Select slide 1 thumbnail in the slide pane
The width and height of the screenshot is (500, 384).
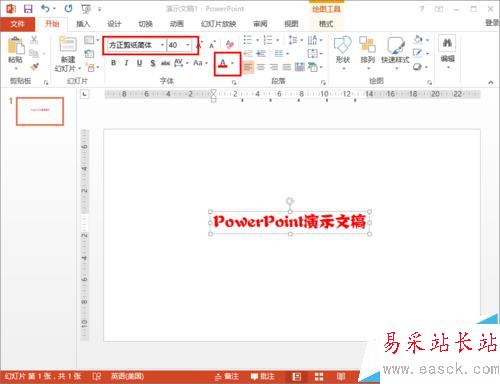[40, 111]
